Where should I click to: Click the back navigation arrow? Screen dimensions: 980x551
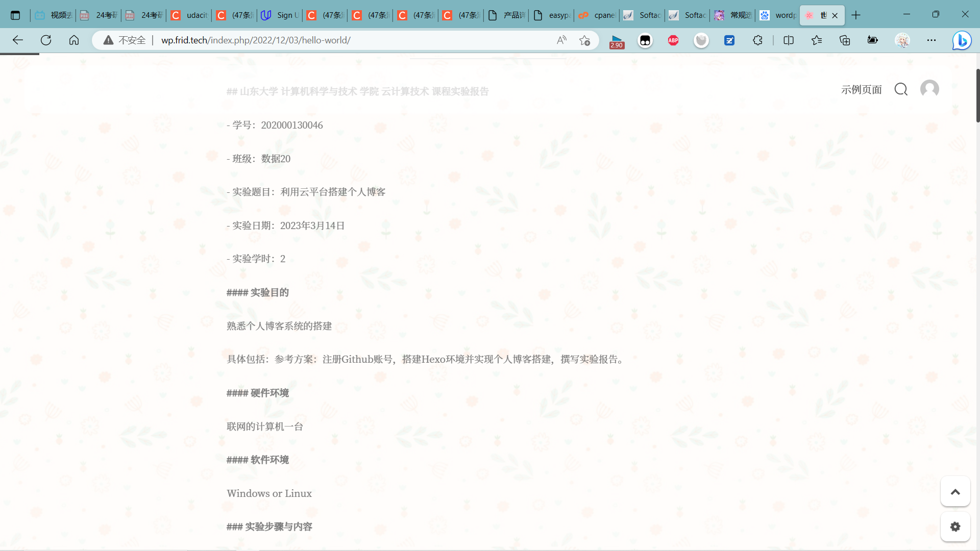click(x=18, y=40)
